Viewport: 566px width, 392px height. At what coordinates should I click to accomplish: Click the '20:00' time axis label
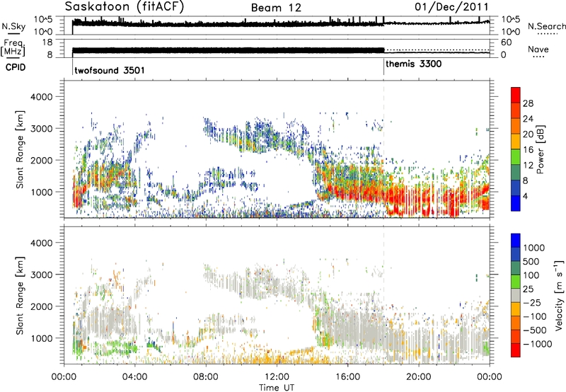coord(419,377)
